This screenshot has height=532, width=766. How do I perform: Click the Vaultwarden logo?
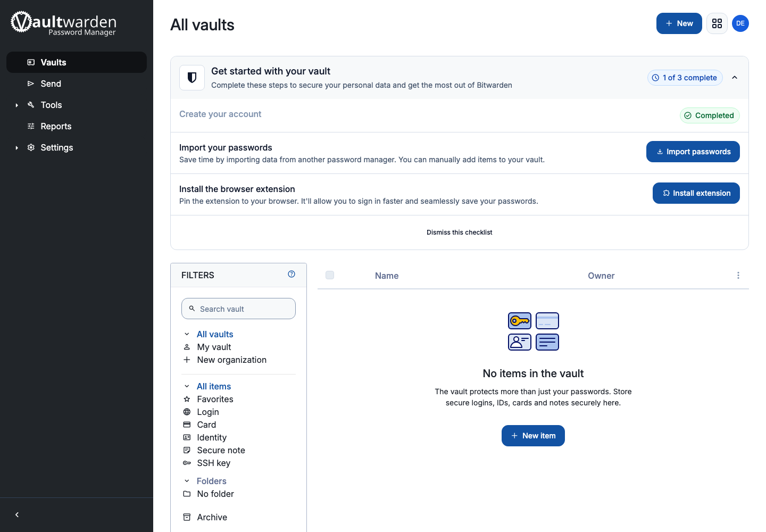tap(64, 23)
